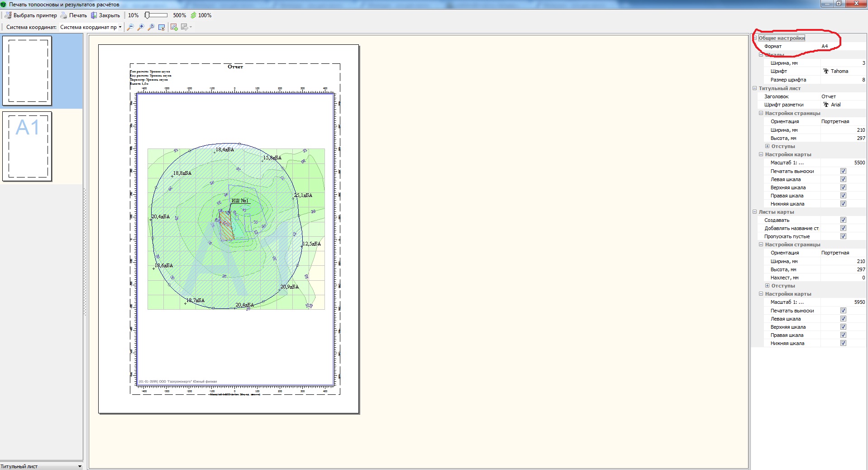Click the zoom in magnifier icon

coord(141,27)
